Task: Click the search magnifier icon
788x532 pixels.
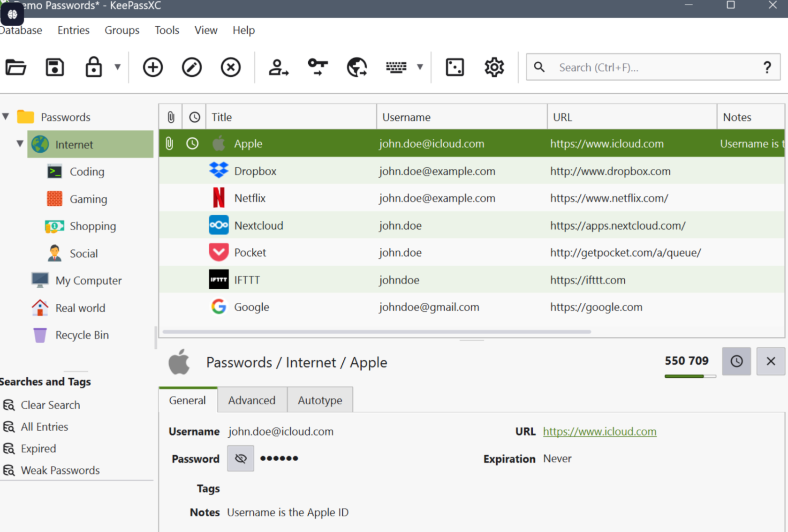Action: coord(539,67)
